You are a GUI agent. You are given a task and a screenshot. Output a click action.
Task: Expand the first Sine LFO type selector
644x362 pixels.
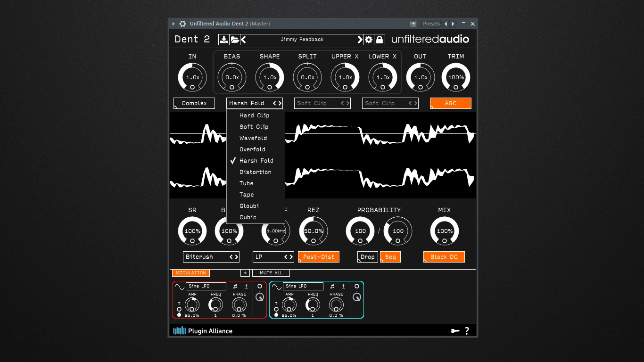(x=206, y=286)
